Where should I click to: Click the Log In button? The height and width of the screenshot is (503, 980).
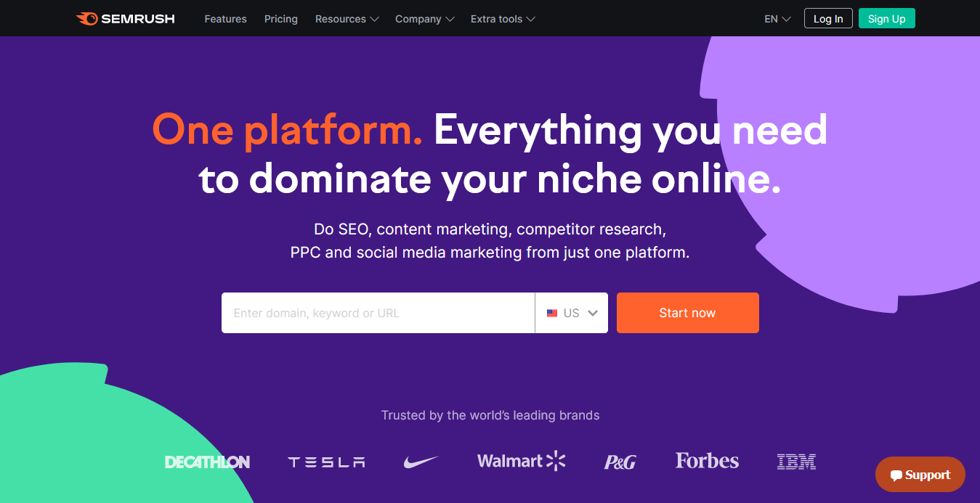pos(828,19)
